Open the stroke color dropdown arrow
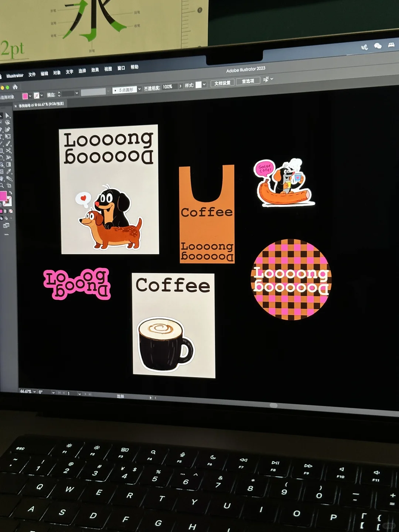 (42, 95)
